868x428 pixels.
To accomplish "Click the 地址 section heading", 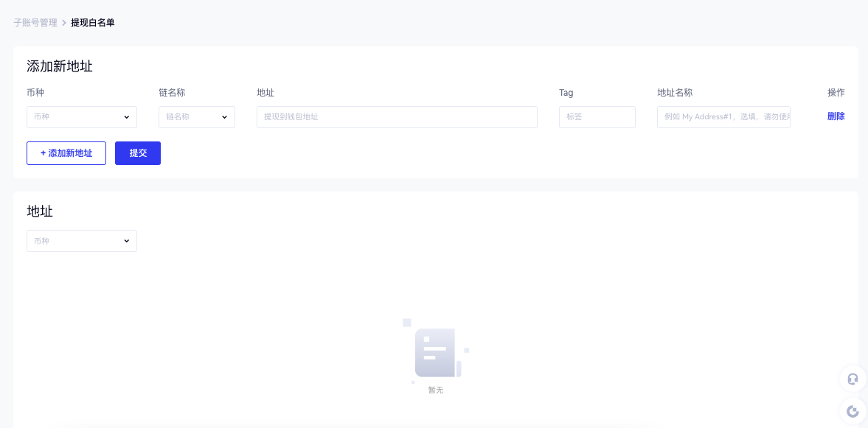I will point(40,211).
